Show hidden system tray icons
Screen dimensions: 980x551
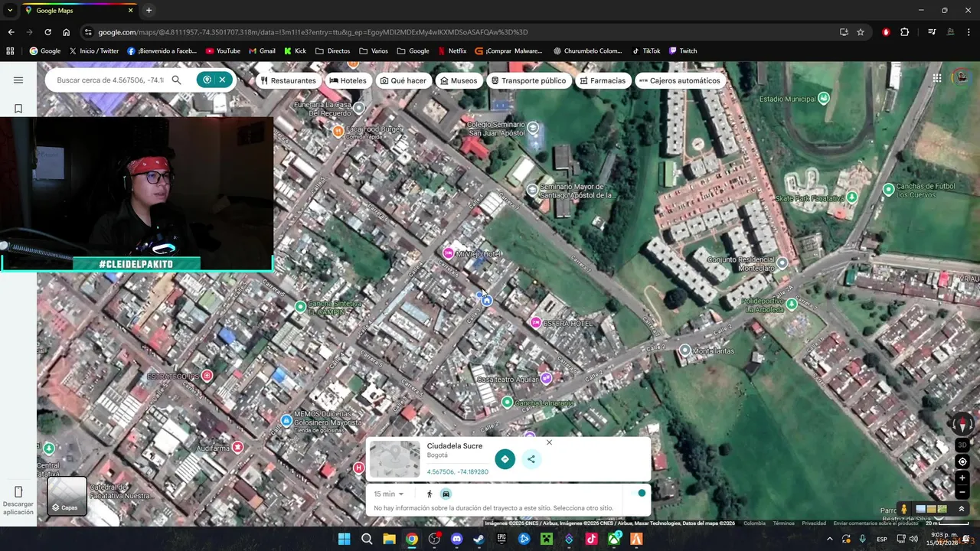pyautogui.click(x=830, y=539)
